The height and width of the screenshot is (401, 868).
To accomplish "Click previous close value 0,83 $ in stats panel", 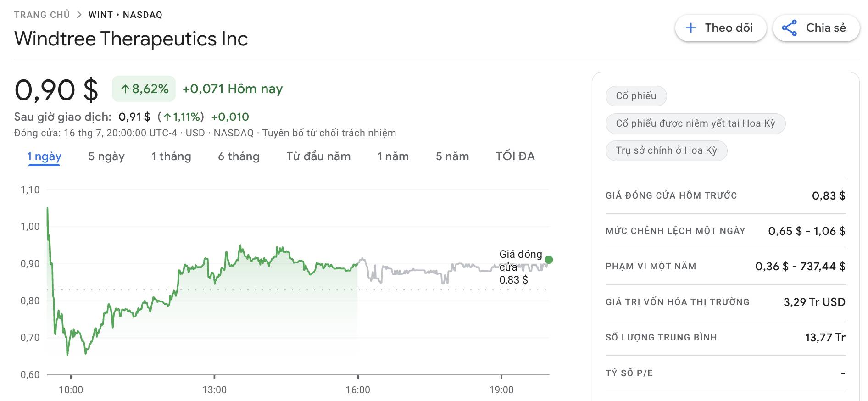I will click(829, 196).
